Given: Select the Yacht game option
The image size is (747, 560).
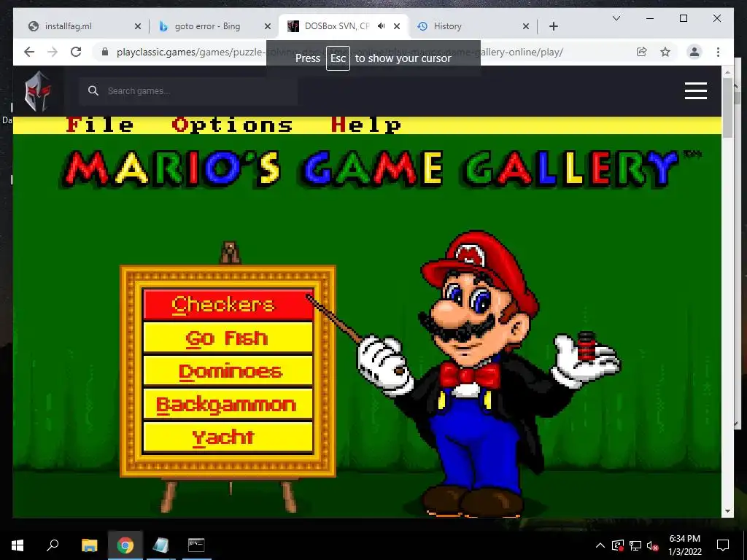Looking at the screenshot, I should [x=228, y=437].
